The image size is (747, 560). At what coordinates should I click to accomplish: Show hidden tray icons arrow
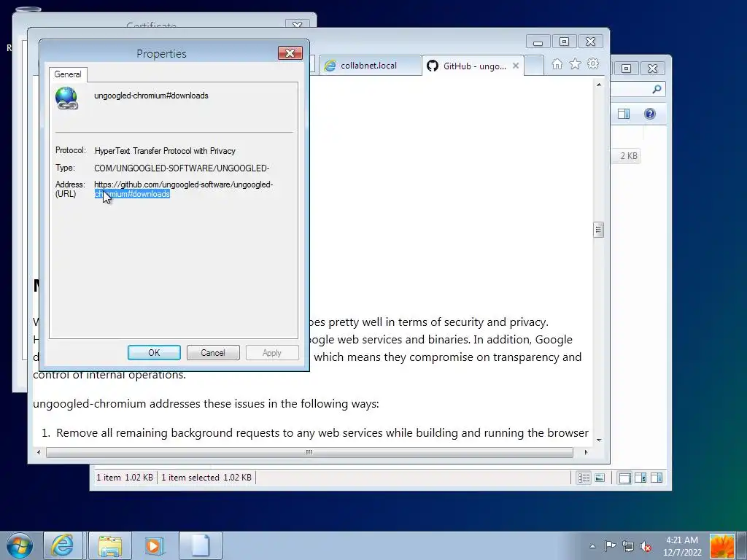click(x=592, y=546)
